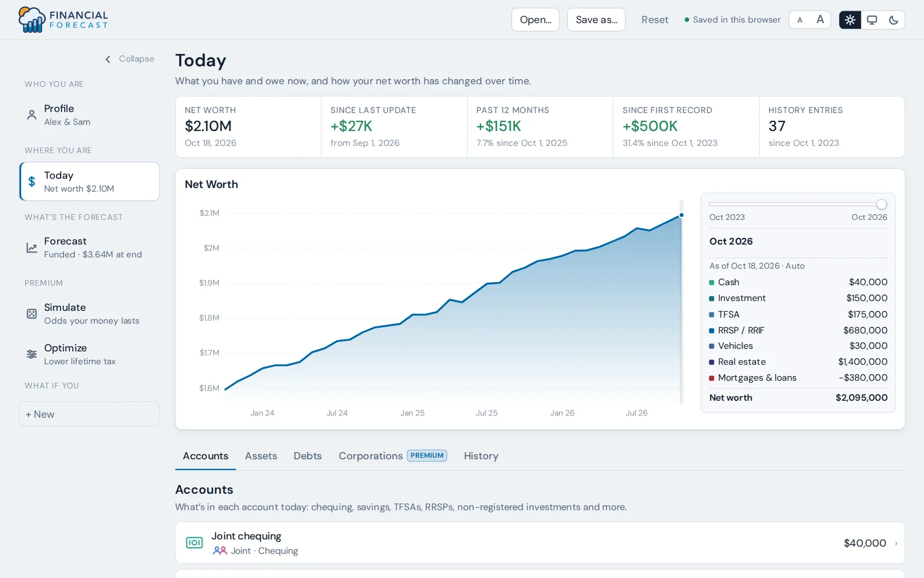Image resolution: width=924 pixels, height=578 pixels.
Task: Click the Financial Forecast logo icon
Action: (32, 20)
